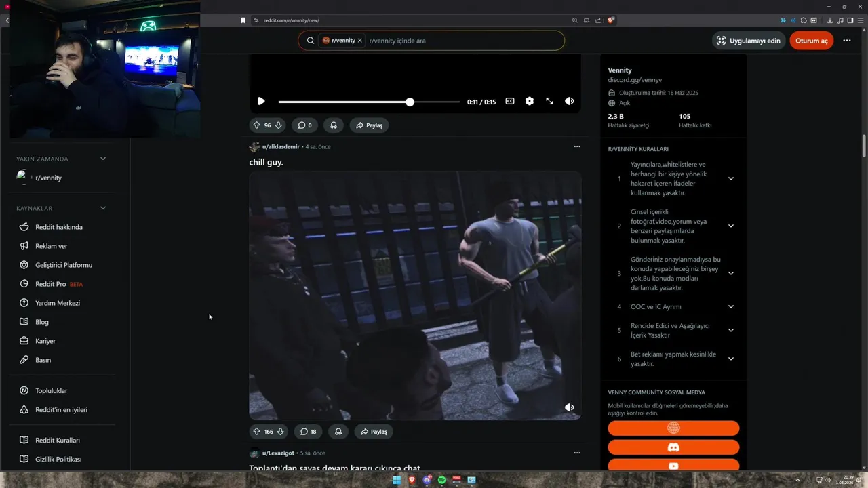Collapse the Yakın Zamanda section
Screen dimensions: 868x488
[x=103, y=159]
